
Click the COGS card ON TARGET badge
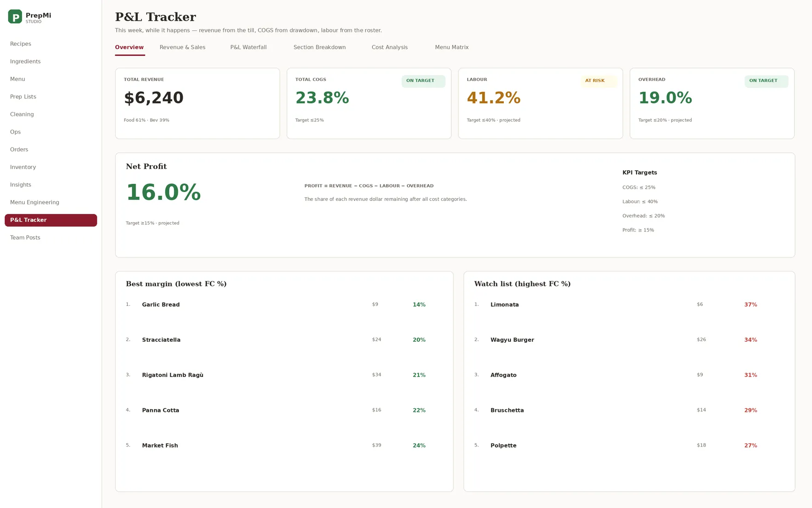tap(423, 81)
